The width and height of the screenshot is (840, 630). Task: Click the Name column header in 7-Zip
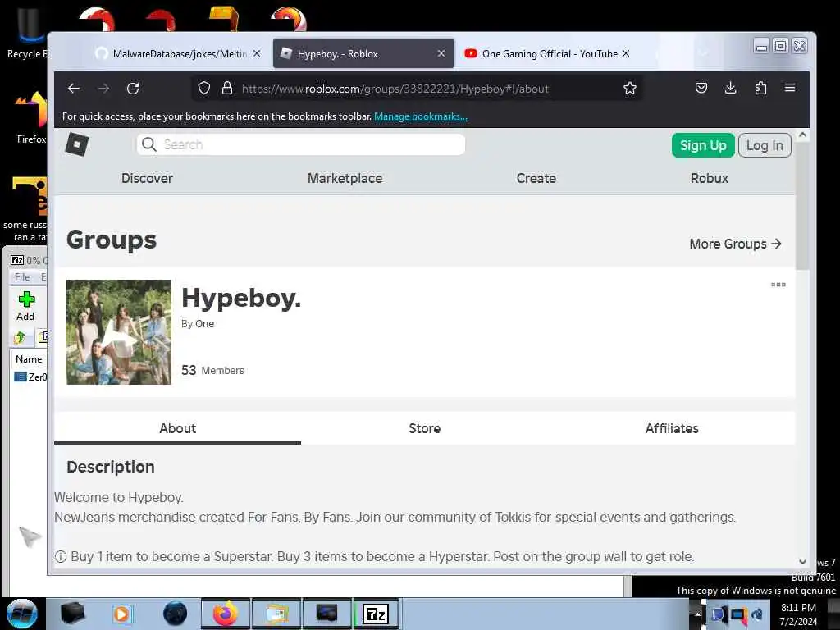pyautogui.click(x=29, y=359)
